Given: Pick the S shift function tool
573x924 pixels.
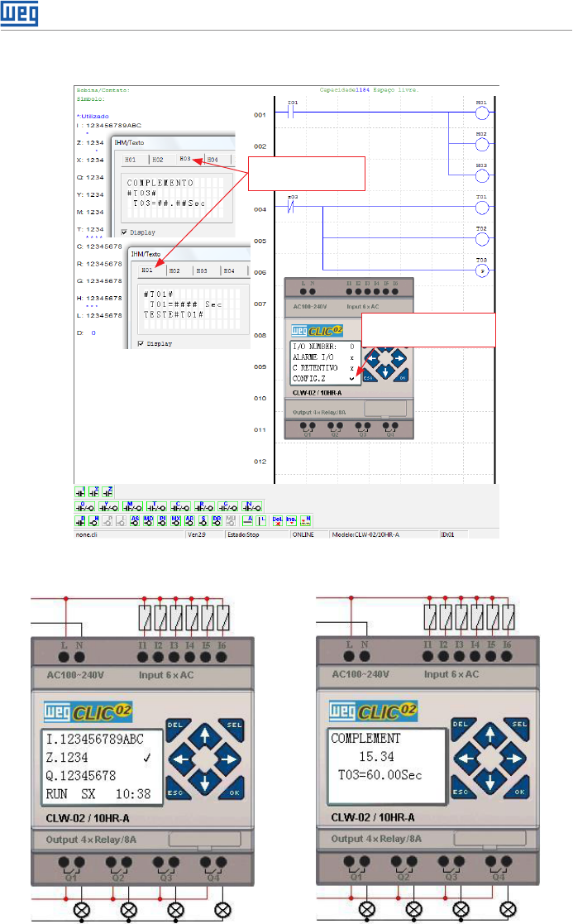Looking at the screenshot, I should pyautogui.click(x=203, y=521).
